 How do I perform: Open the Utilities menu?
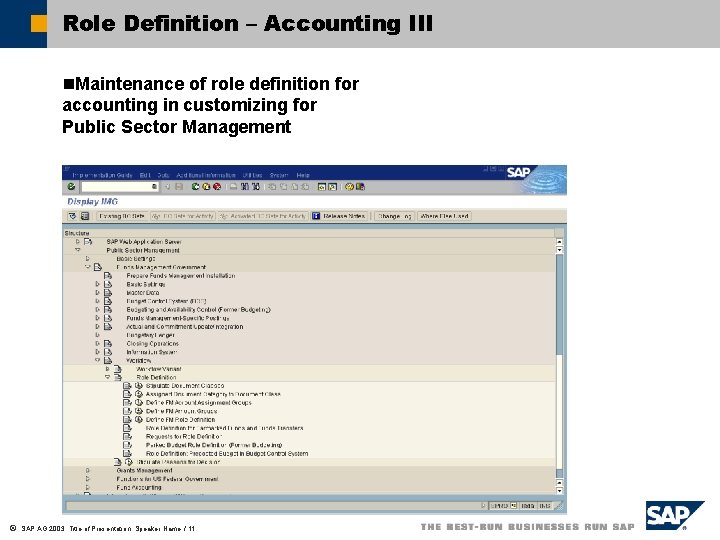point(253,175)
